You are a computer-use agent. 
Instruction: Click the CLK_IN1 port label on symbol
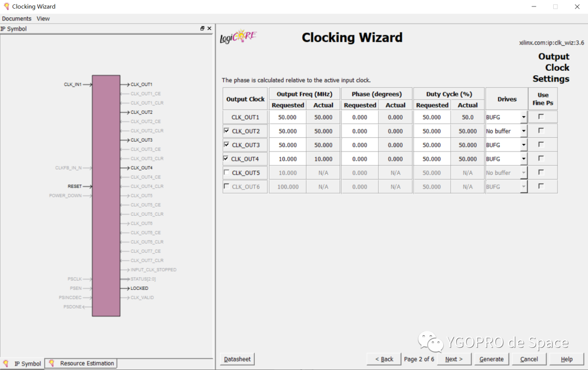tap(72, 84)
